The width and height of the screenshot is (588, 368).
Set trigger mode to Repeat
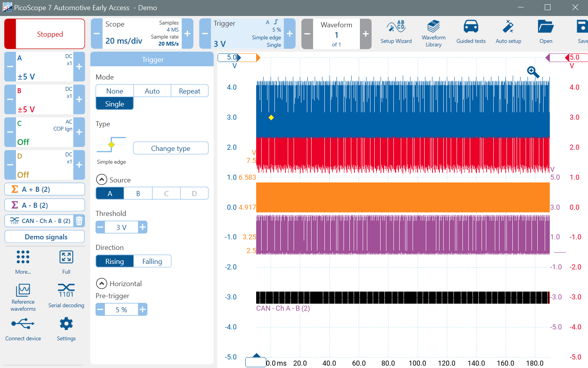tap(190, 91)
